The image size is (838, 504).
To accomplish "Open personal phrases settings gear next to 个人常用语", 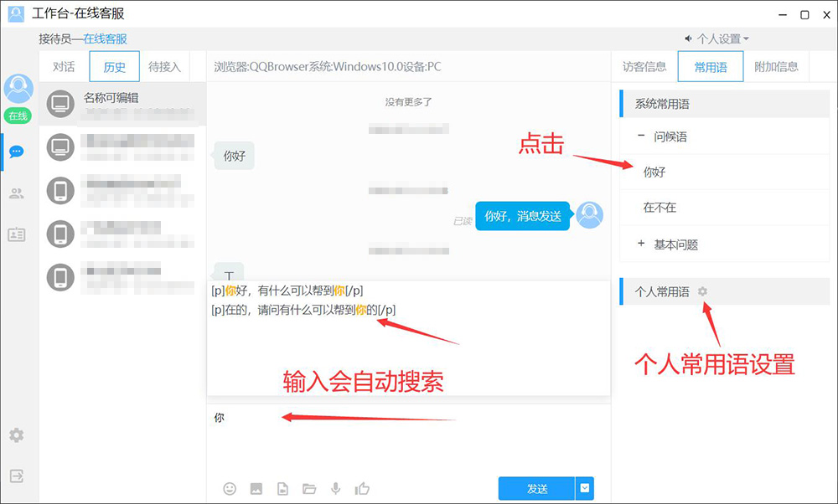I will click(703, 291).
